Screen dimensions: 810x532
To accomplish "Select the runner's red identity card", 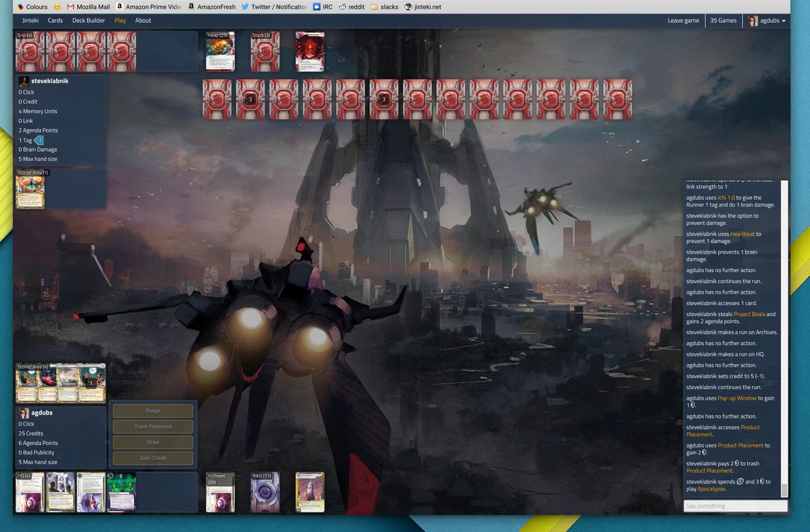I will (310, 51).
